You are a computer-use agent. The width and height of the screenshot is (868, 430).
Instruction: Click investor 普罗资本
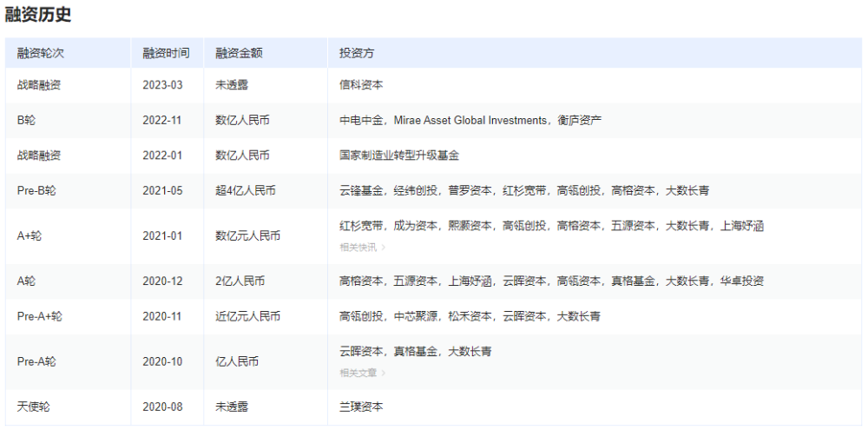click(470, 190)
